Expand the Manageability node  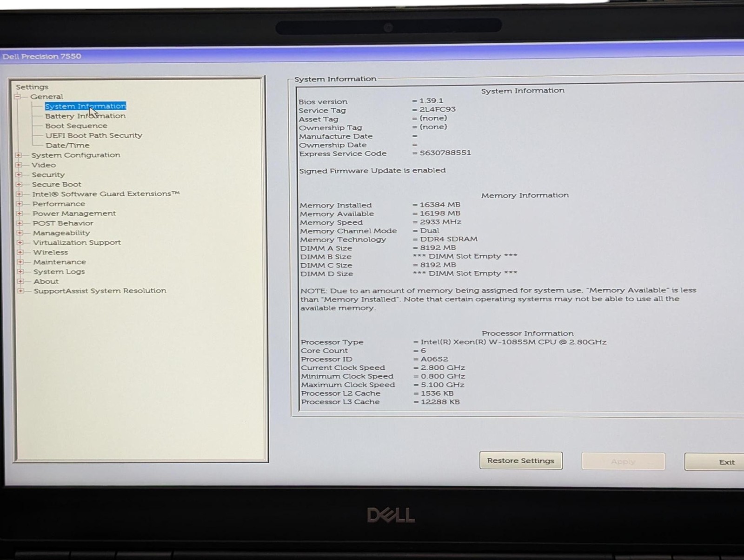tap(20, 233)
